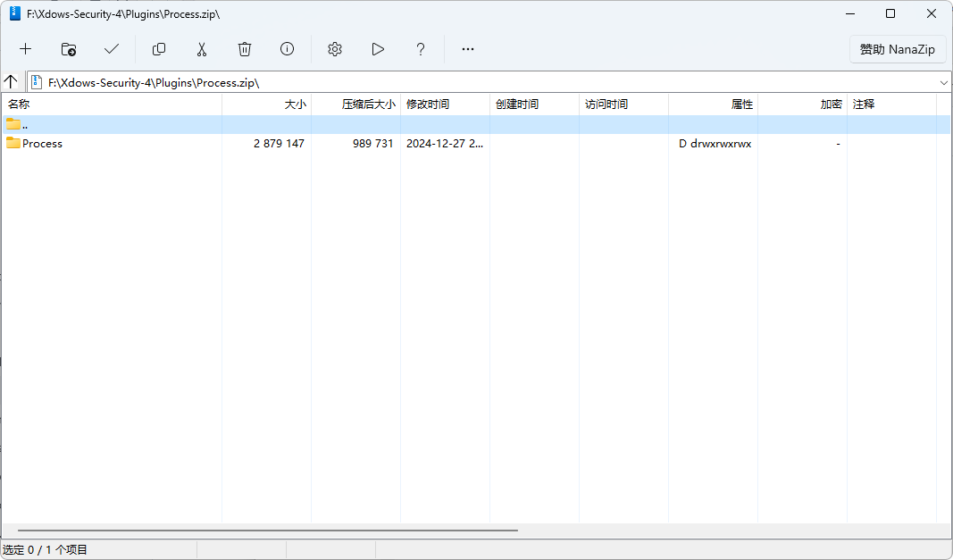Select the Extract archive icon
953x560 pixels.
click(68, 49)
